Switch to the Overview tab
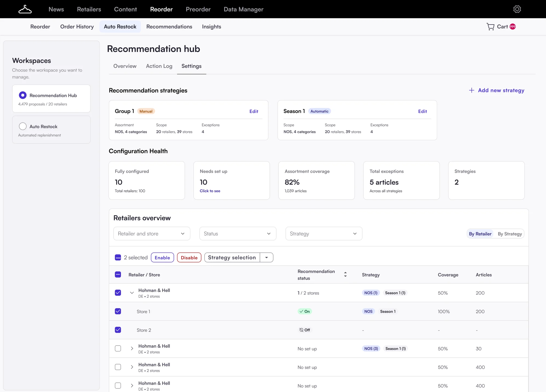The image size is (546, 392). pos(125,66)
